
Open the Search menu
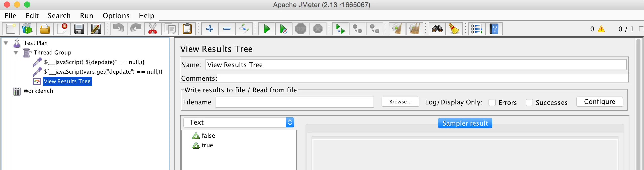point(59,16)
